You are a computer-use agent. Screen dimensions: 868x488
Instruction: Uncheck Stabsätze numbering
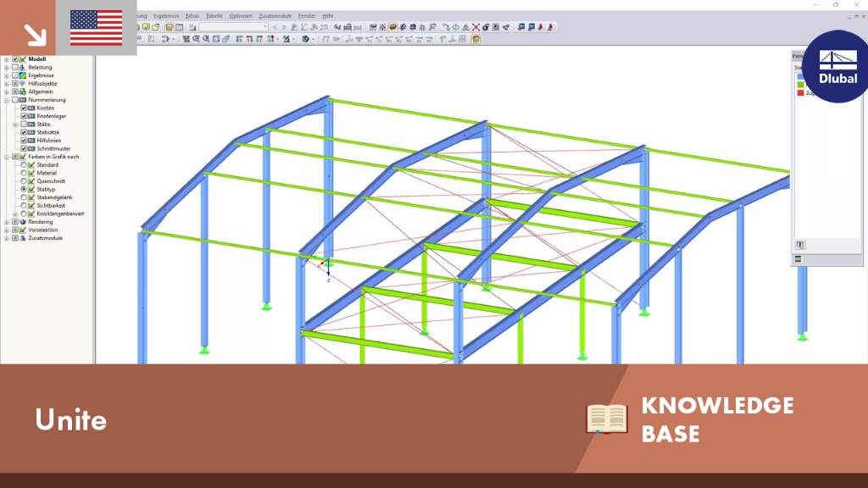point(24,132)
